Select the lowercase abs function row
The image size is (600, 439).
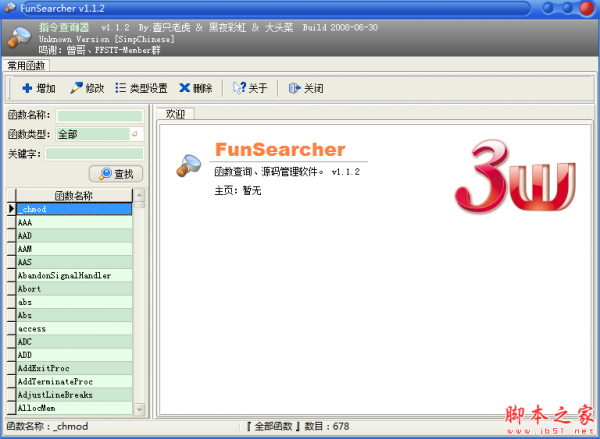[x=74, y=302]
